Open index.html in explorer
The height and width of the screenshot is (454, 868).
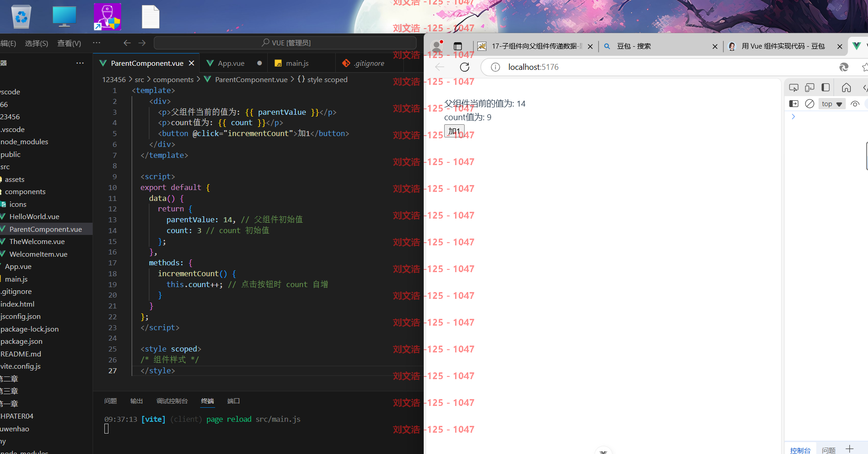pyautogui.click(x=17, y=304)
